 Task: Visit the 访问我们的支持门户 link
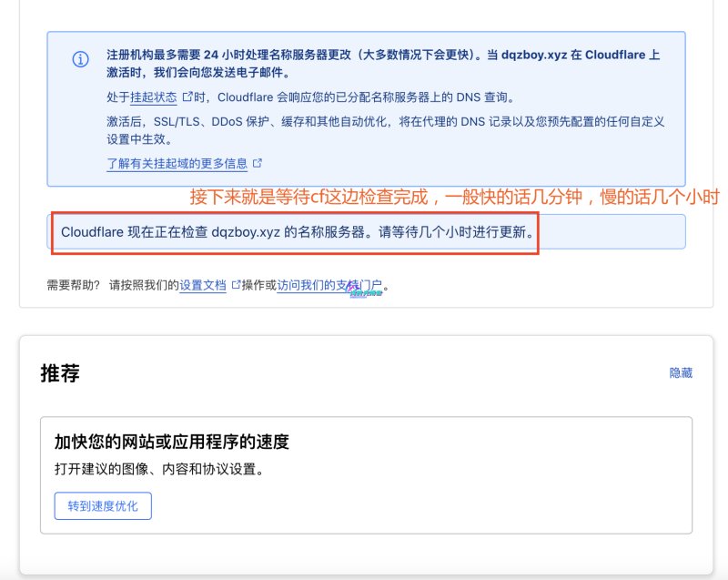[329, 285]
